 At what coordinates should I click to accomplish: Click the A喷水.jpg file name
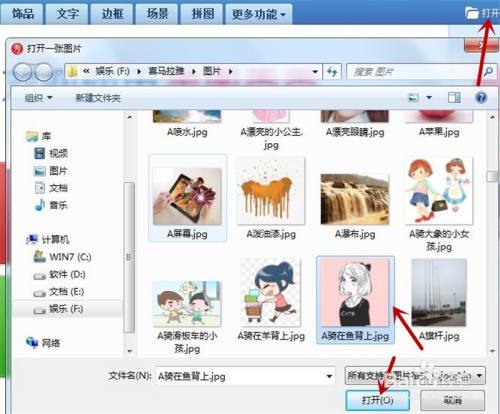pyautogui.click(x=187, y=132)
